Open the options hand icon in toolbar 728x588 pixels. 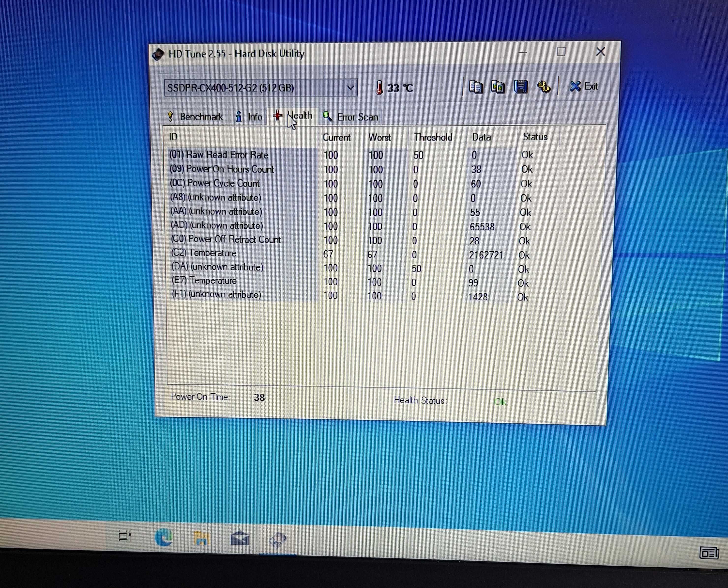point(544,87)
